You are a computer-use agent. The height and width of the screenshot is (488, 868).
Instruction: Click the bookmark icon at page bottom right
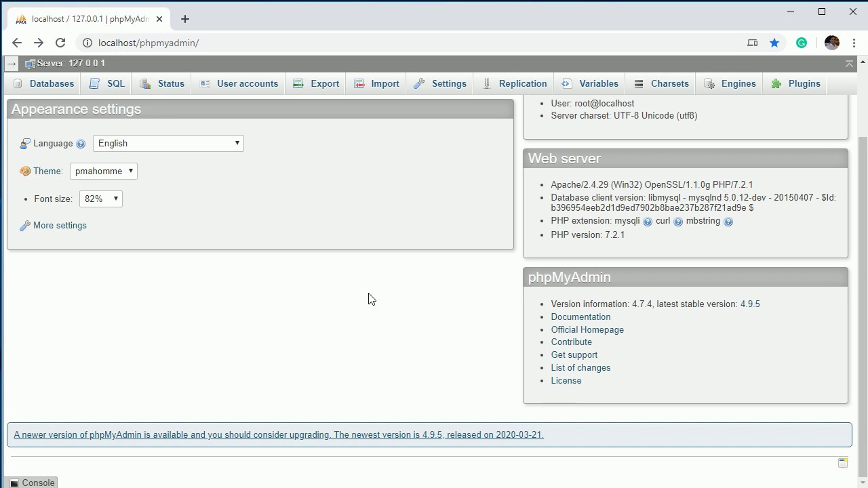tap(843, 462)
